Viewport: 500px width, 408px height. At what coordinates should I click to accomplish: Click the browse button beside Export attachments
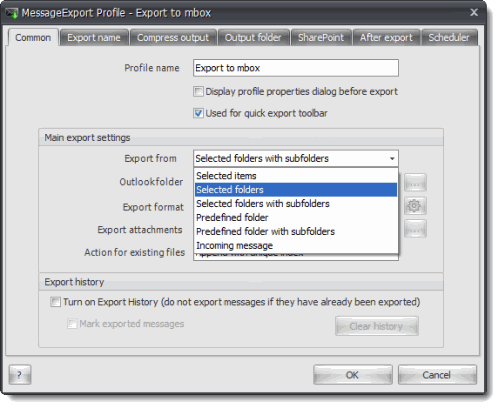click(415, 229)
